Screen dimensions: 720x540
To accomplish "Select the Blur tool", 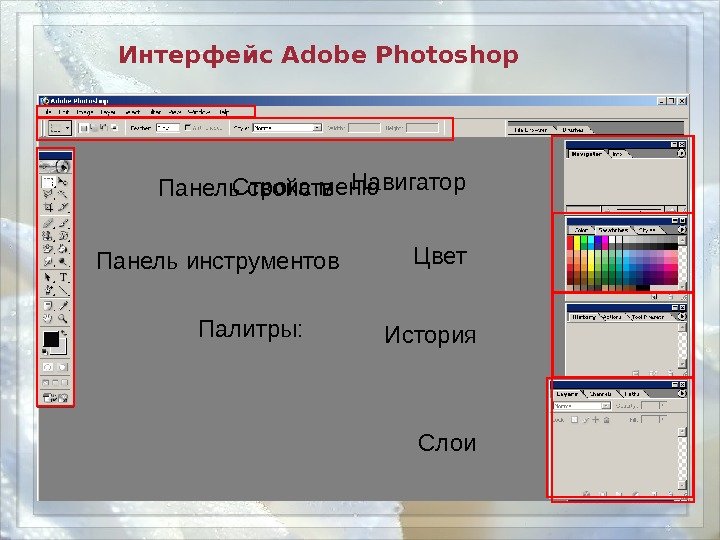I will point(48,262).
